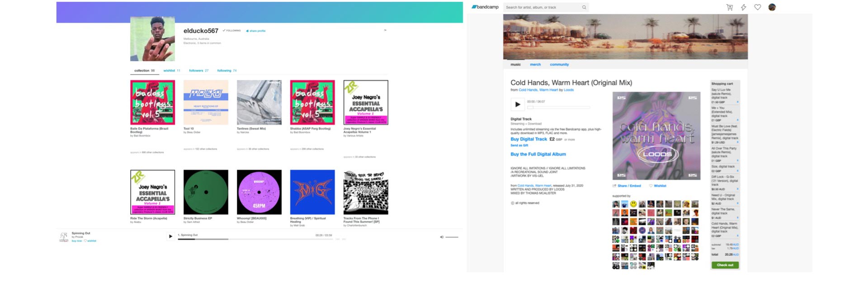Click the Bandcamp logo
868x294 pixels.
pos(485,7)
